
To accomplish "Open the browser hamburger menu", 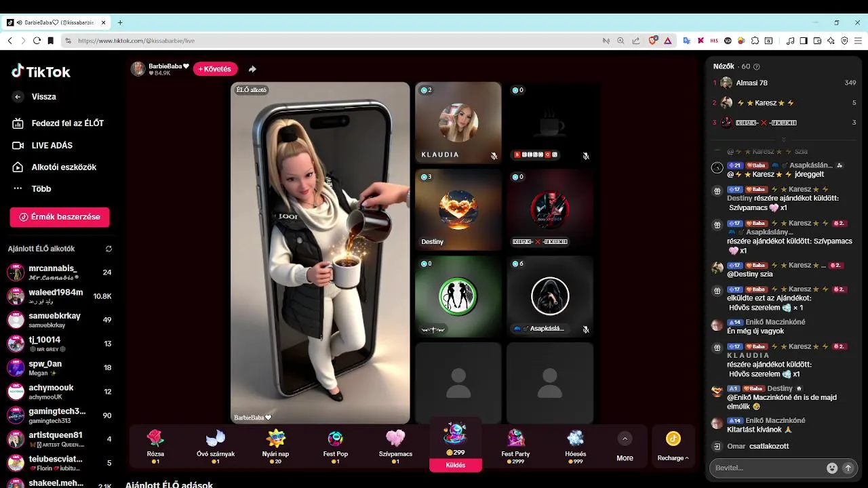I will 858,41.
